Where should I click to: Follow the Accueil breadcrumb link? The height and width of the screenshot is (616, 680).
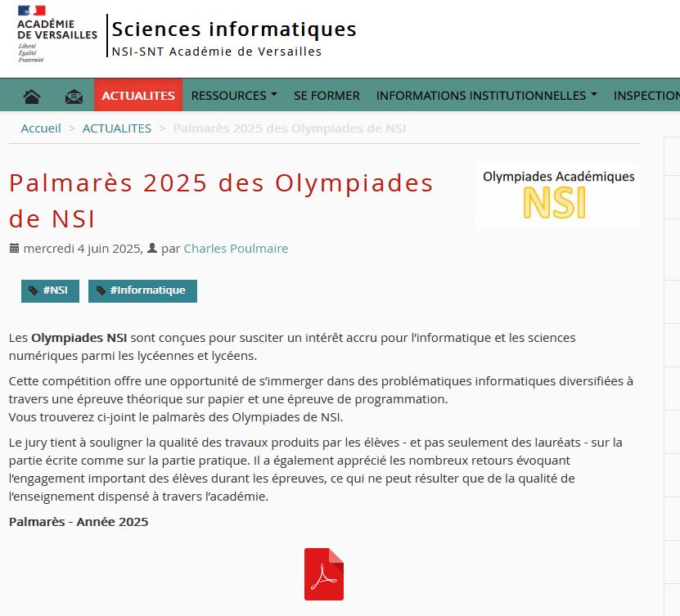pyautogui.click(x=41, y=128)
